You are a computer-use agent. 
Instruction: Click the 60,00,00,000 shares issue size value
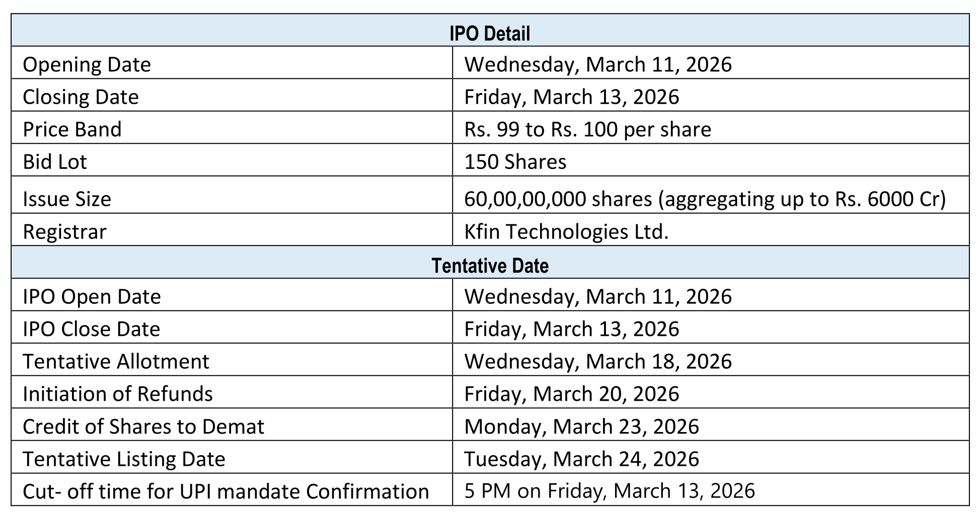tap(705, 199)
